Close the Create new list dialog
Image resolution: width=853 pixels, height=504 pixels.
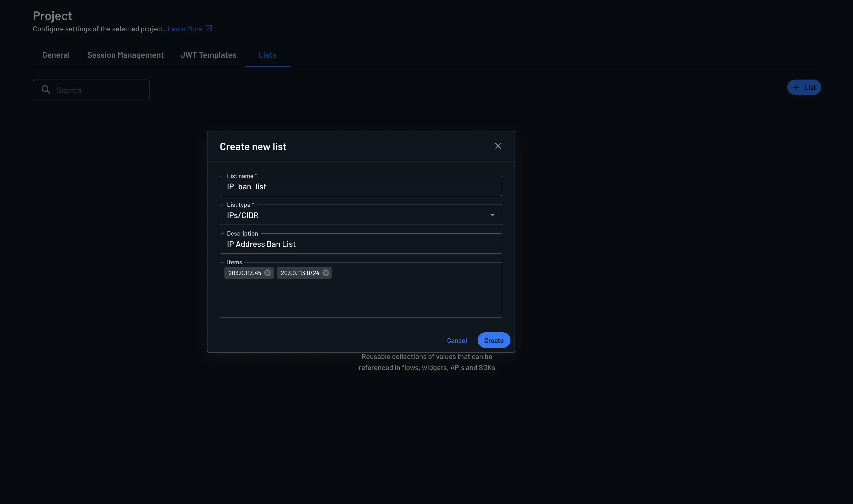tap(498, 146)
